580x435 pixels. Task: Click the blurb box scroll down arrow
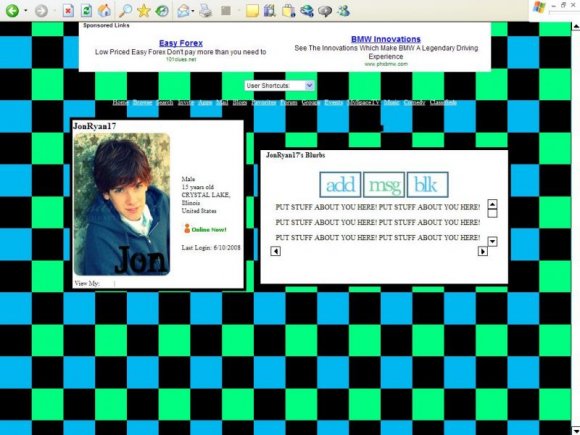click(492, 242)
